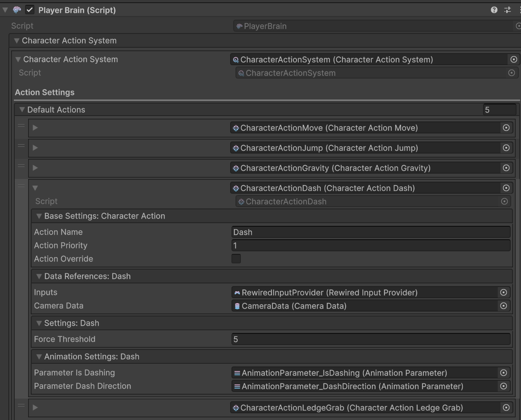
Task: Click object picker for CharacterActionJump field
Action: coord(506,148)
